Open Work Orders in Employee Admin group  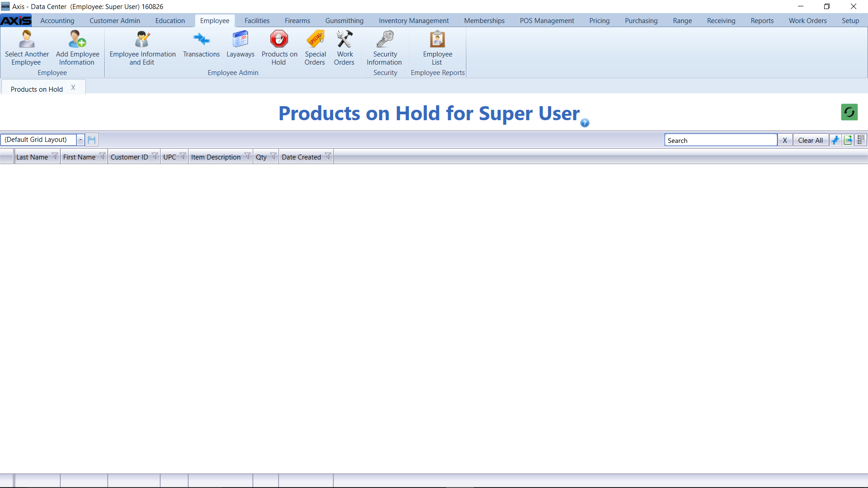pos(344,48)
